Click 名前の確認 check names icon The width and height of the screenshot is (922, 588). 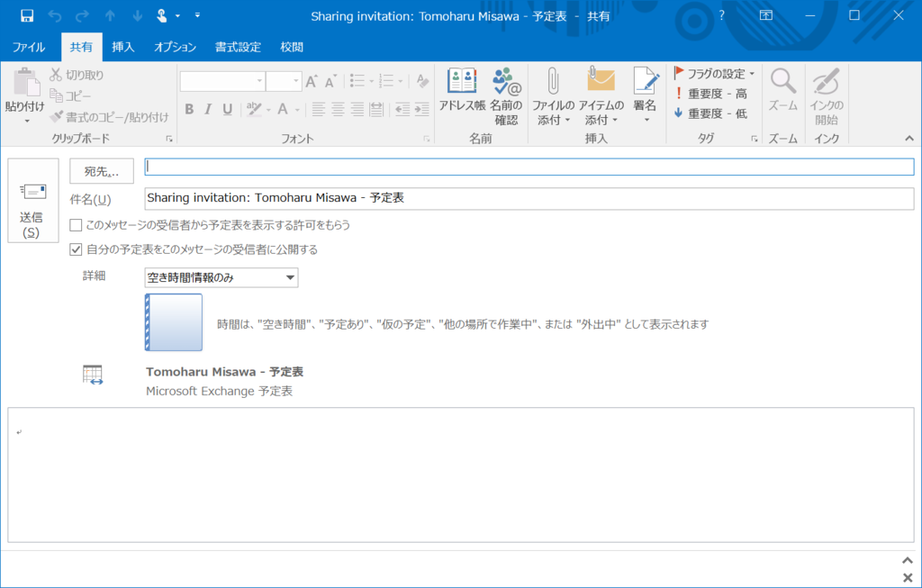506,97
